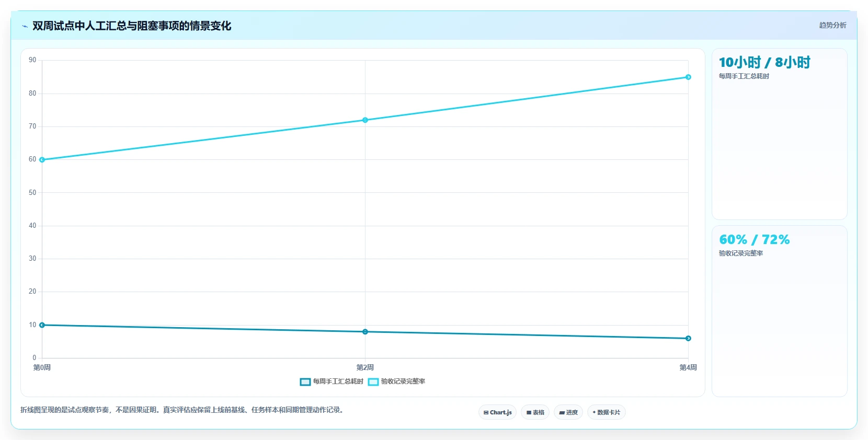Click the 第4周 x-axis label
The width and height of the screenshot is (868, 440).
(688, 368)
